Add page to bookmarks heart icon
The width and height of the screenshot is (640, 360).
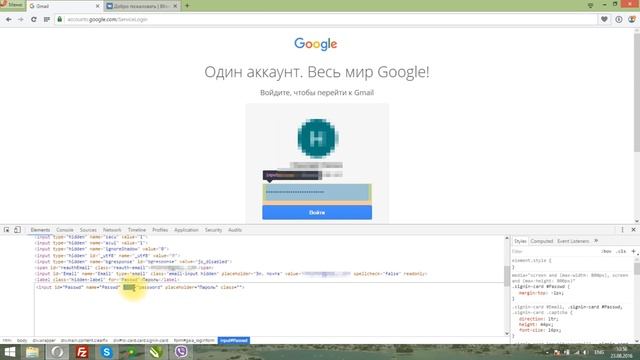coord(604,19)
